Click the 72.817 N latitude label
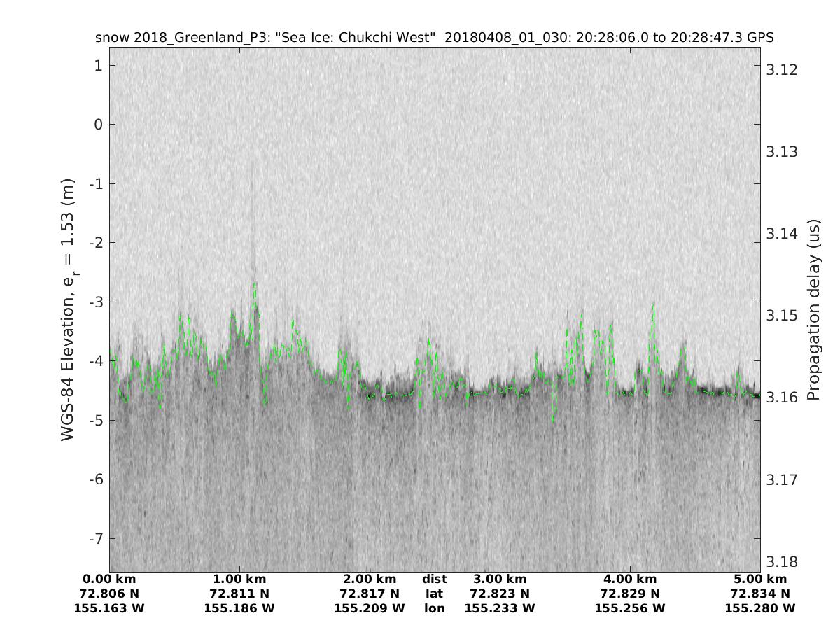This screenshot has width=840, height=630. [x=370, y=594]
